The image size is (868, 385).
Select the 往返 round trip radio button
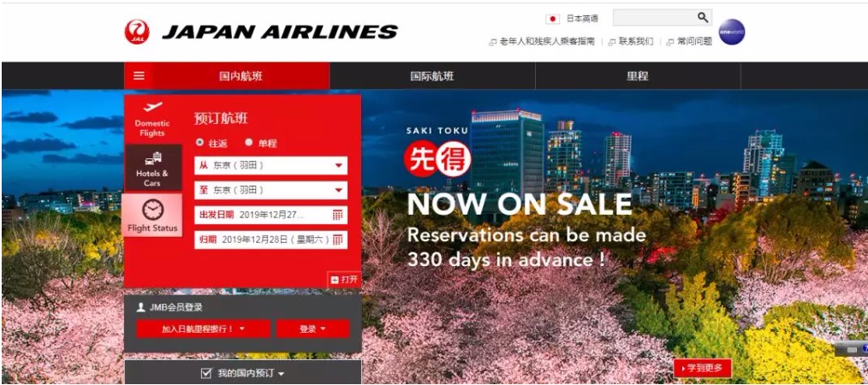tap(199, 143)
